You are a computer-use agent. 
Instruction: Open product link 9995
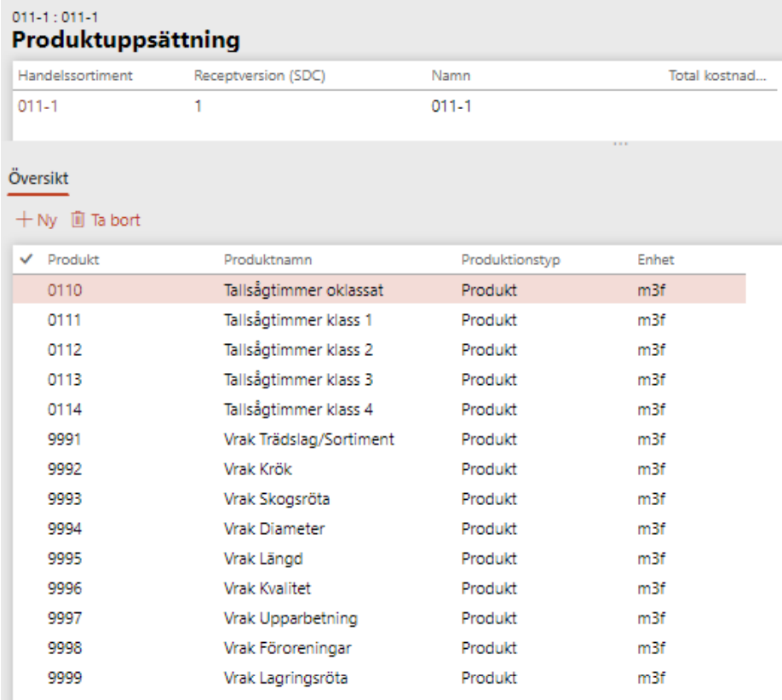pos(63,559)
